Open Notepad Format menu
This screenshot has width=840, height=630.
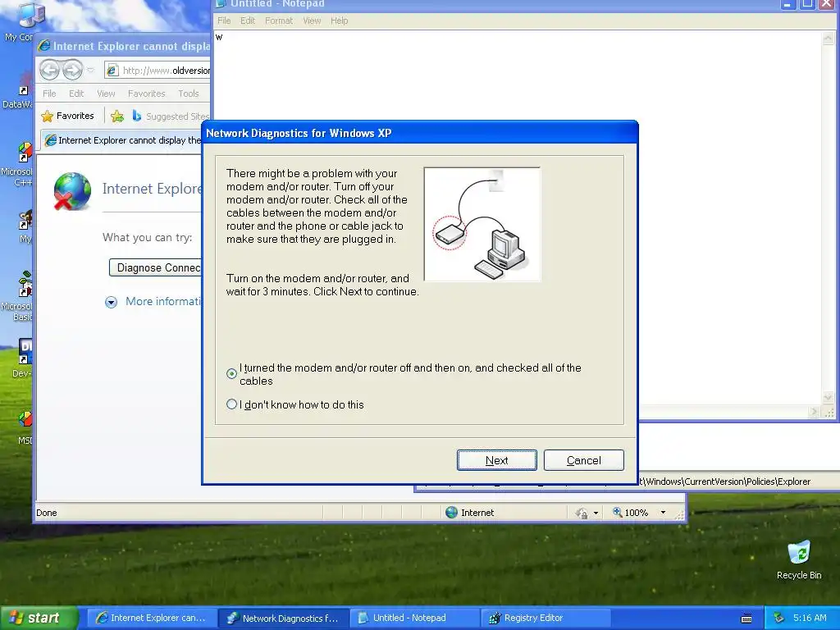pyautogui.click(x=279, y=21)
